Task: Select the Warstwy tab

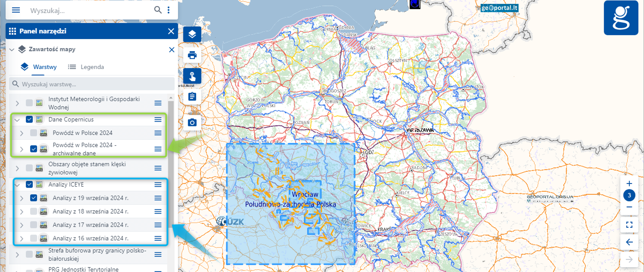Action: click(39, 67)
